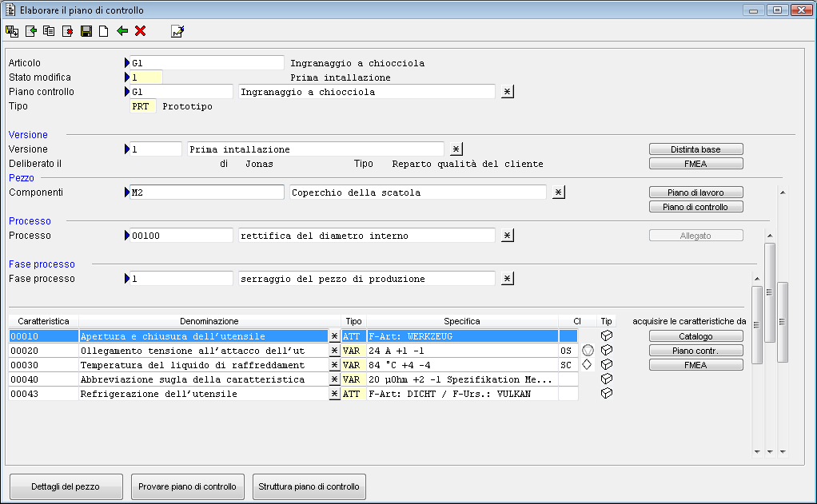This screenshot has width=817, height=504.
Task: Click asterisk button in row 00010
Action: tap(334, 336)
